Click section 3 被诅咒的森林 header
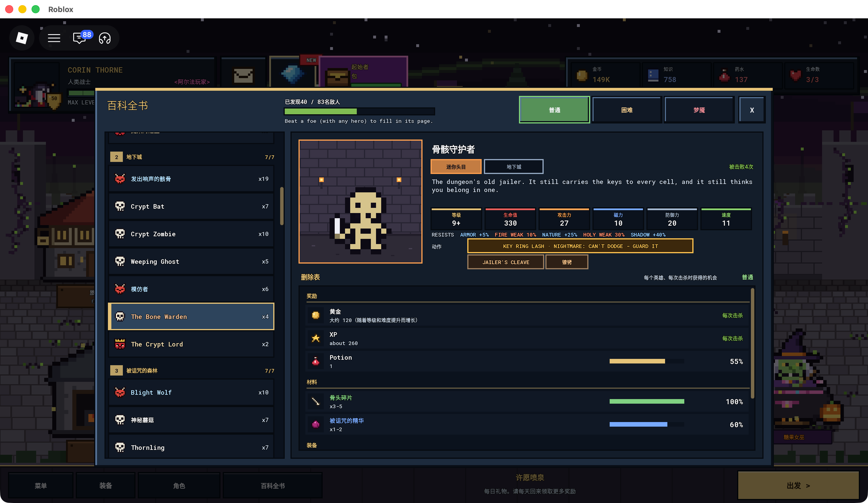This screenshot has width=868, height=503. (x=192, y=371)
